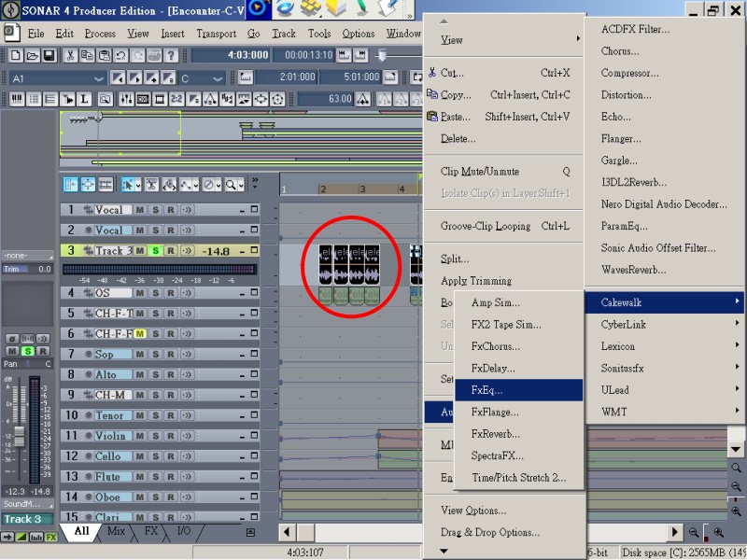Choose FxReverb from the Cakewalk submenu
The height and width of the screenshot is (560, 747).
tap(496, 434)
